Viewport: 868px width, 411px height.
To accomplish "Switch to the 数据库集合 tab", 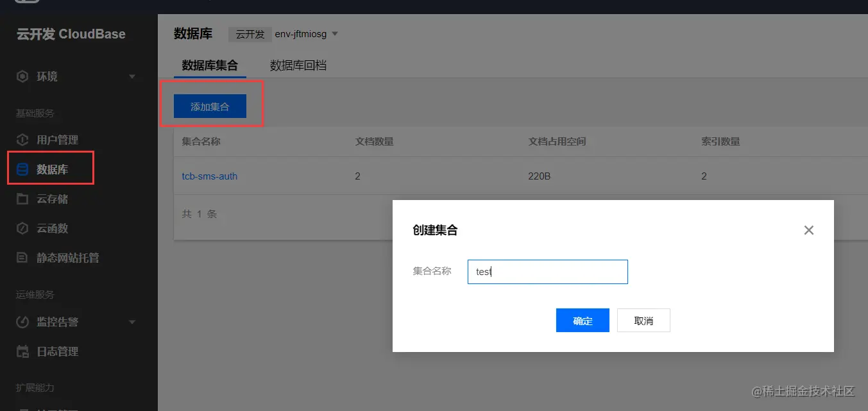I will (x=209, y=65).
